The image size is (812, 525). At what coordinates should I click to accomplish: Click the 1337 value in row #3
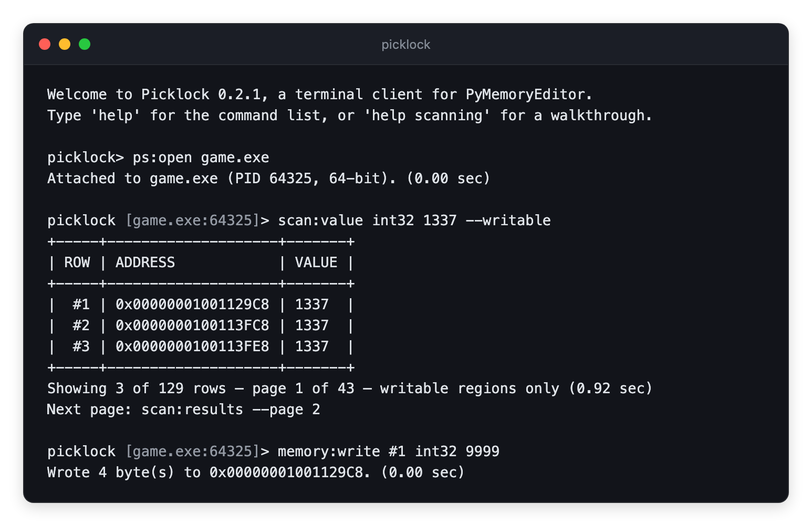312,346
